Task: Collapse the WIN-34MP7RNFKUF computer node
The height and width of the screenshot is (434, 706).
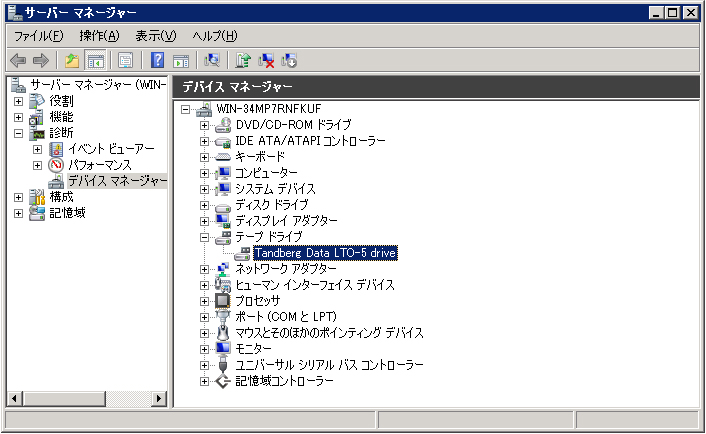Action: (x=186, y=109)
